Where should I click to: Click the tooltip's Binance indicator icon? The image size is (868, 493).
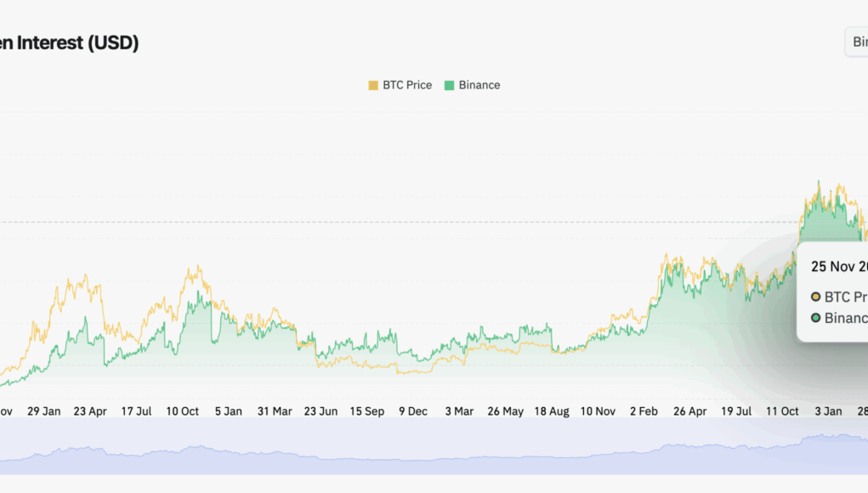pos(816,318)
